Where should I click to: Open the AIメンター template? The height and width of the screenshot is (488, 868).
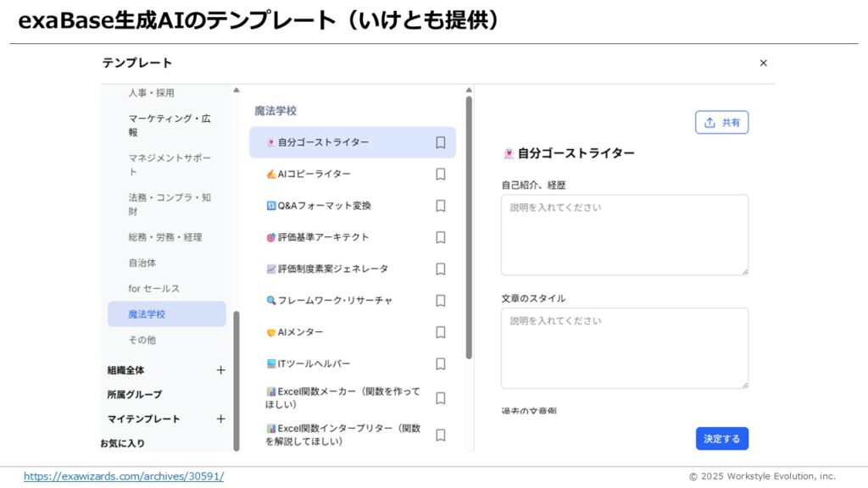point(353,332)
